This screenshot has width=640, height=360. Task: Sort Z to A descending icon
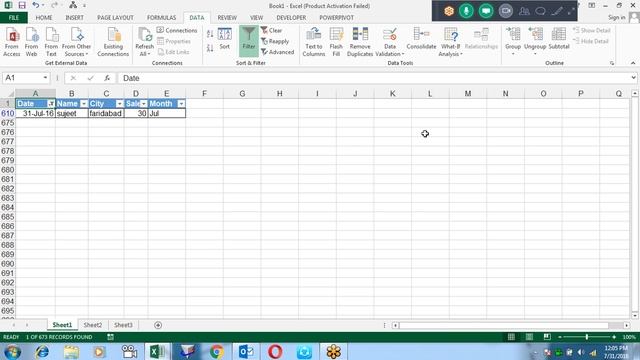point(210,49)
